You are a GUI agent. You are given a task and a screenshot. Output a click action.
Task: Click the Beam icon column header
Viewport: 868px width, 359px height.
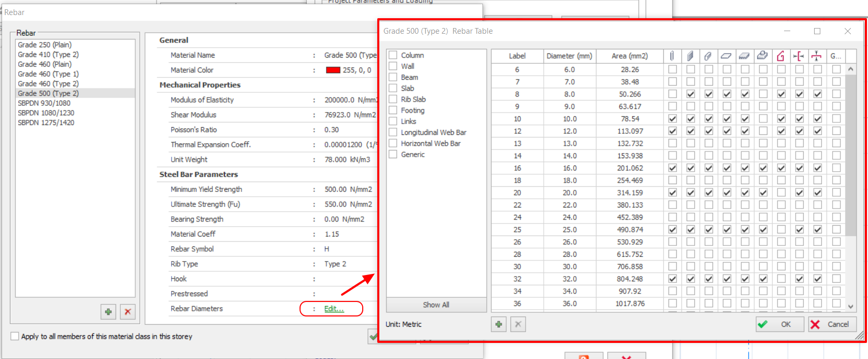[x=708, y=56]
